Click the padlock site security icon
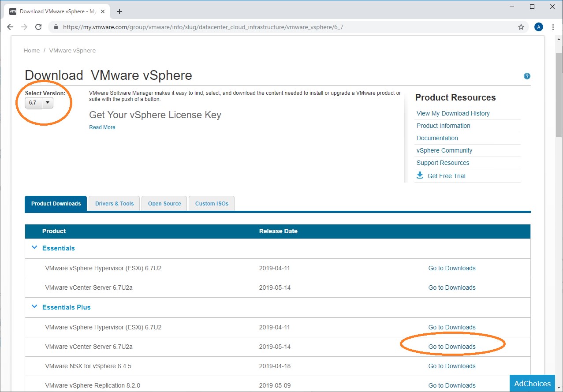 point(56,27)
